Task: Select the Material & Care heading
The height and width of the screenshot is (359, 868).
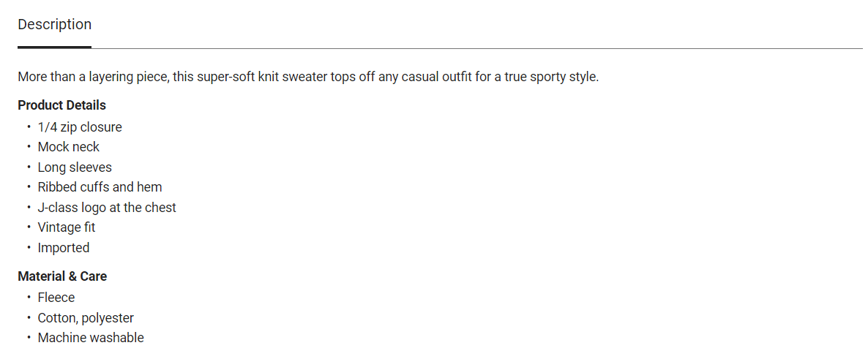Action: coord(62,276)
